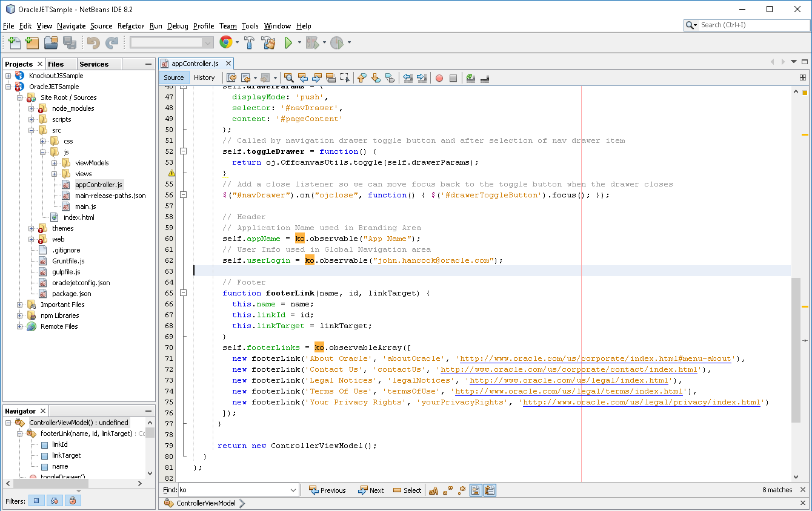Image resolution: width=812 pixels, height=511 pixels.
Task: Toggle the lock-icon Navigator filter
Action: [73, 501]
